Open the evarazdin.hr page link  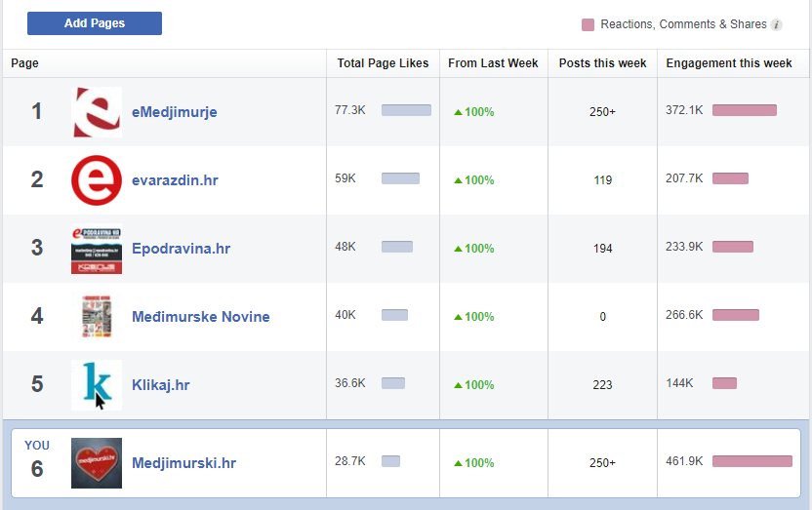point(175,180)
